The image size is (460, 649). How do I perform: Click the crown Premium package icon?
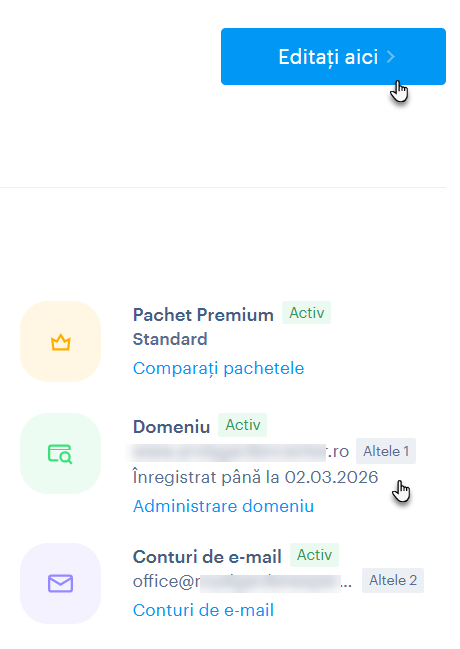pyautogui.click(x=60, y=341)
